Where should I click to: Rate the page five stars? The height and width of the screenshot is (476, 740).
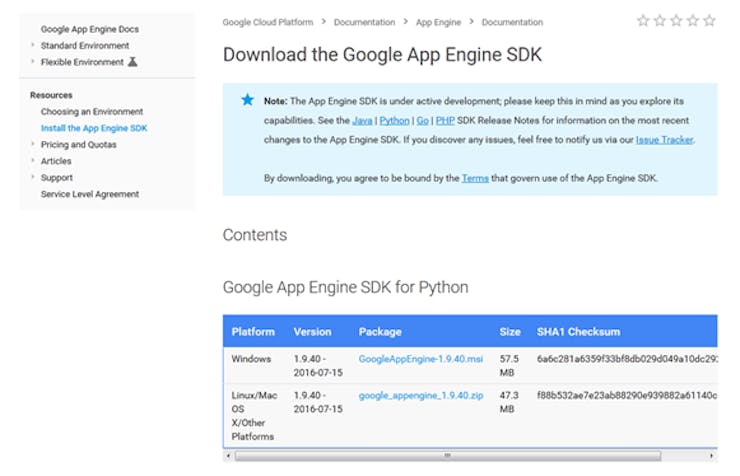click(710, 21)
